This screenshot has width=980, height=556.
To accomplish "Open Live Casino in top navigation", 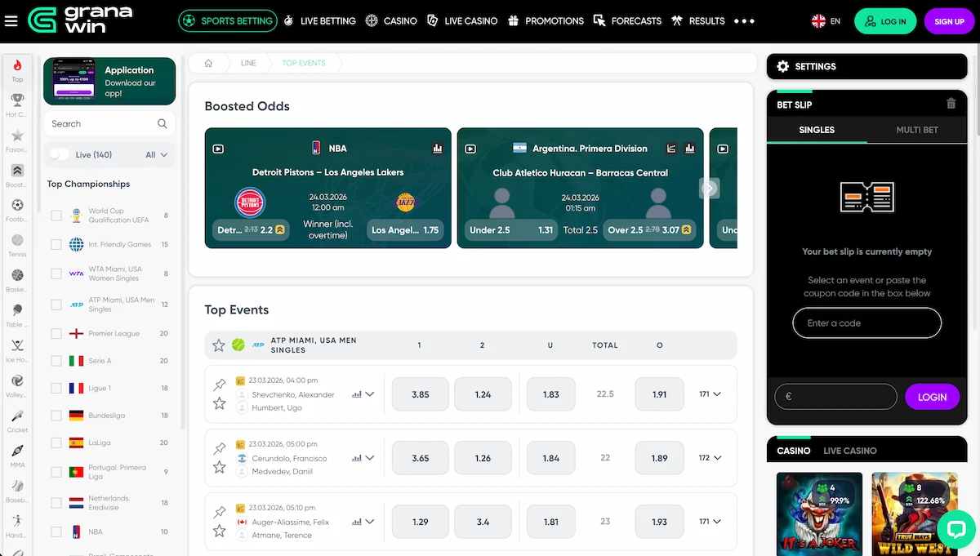I will pos(461,21).
